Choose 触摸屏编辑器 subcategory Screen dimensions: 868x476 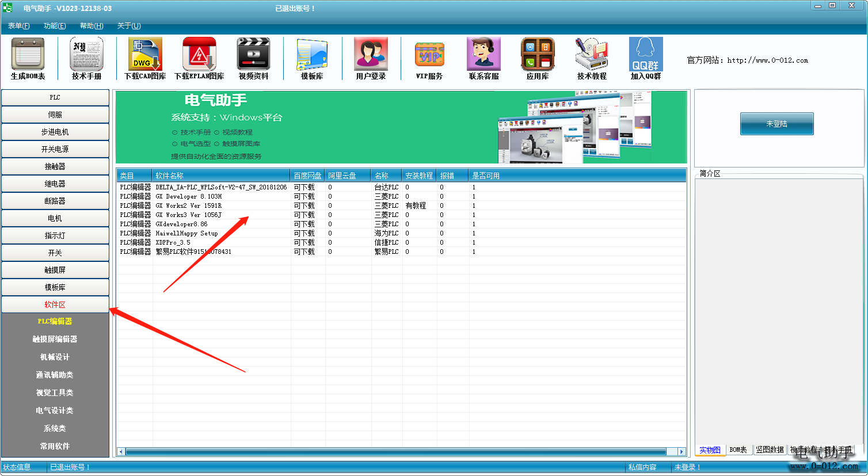[x=55, y=339]
